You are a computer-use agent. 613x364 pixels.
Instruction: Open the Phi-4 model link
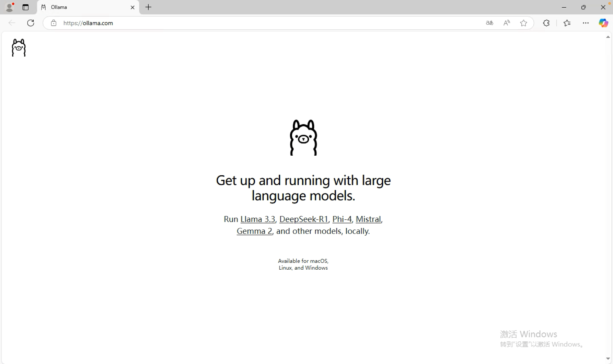pos(342,219)
